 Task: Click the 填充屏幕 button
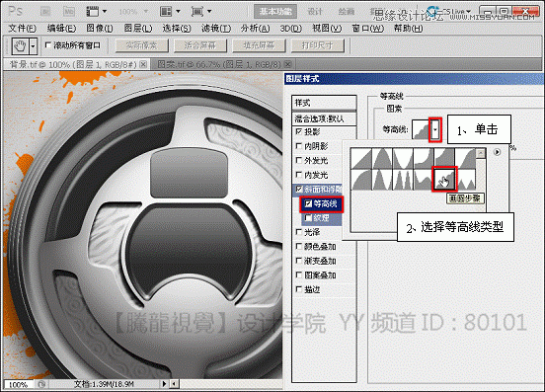click(x=259, y=45)
